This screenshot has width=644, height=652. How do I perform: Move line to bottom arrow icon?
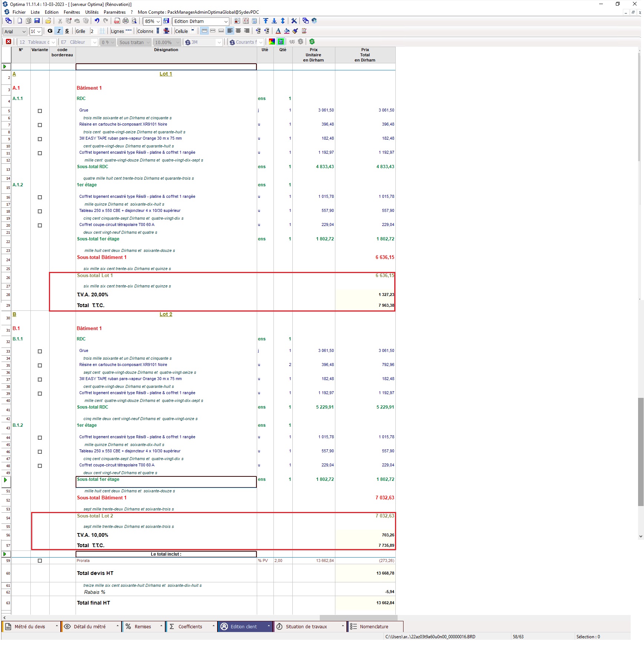(x=274, y=21)
